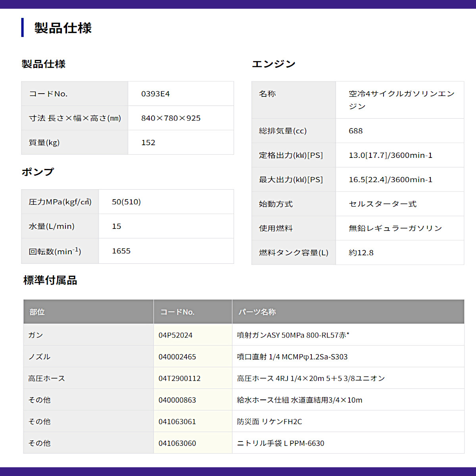Click the エンジン section heading
Viewport: 476px width, 476px height.
[x=274, y=64]
